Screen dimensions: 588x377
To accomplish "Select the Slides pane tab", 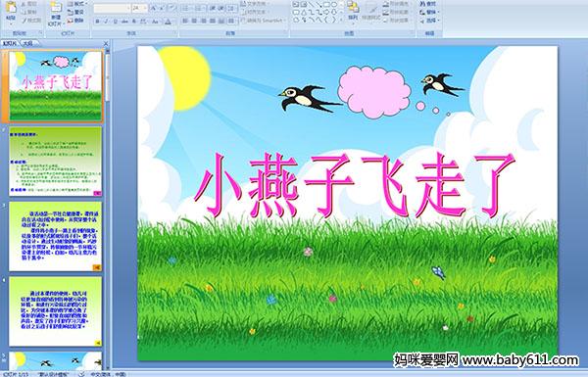I will (10, 43).
